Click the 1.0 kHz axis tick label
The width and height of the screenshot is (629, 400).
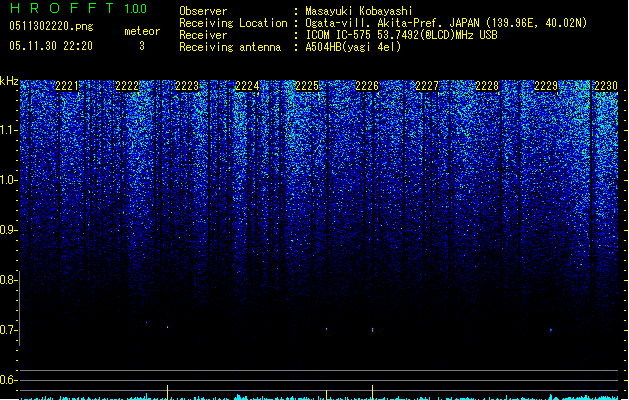point(9,180)
